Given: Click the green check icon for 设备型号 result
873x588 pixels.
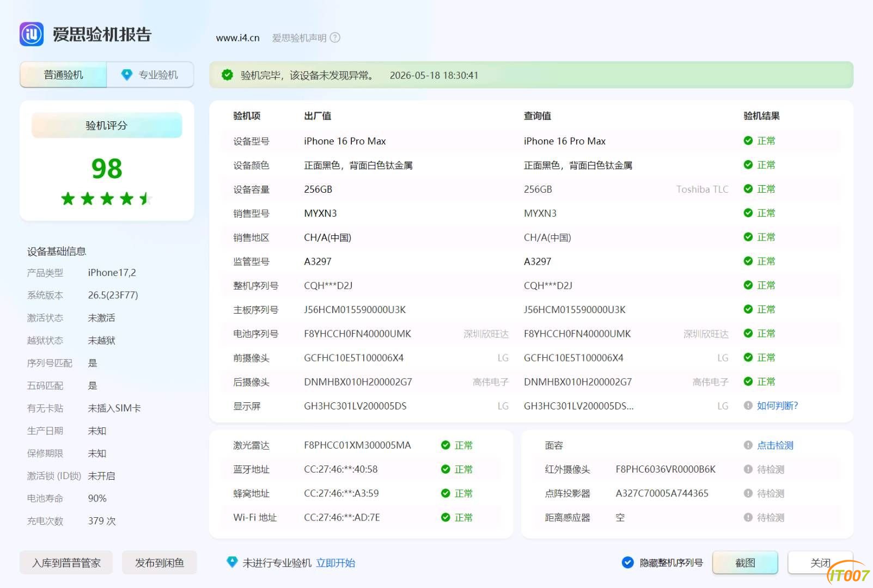Looking at the screenshot, I should pyautogui.click(x=748, y=140).
